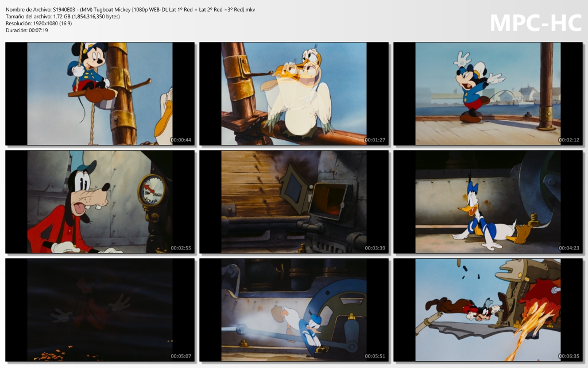Select the pelican thumbnail at 00:01:27
This screenshot has height=368, width=588.
point(294,94)
